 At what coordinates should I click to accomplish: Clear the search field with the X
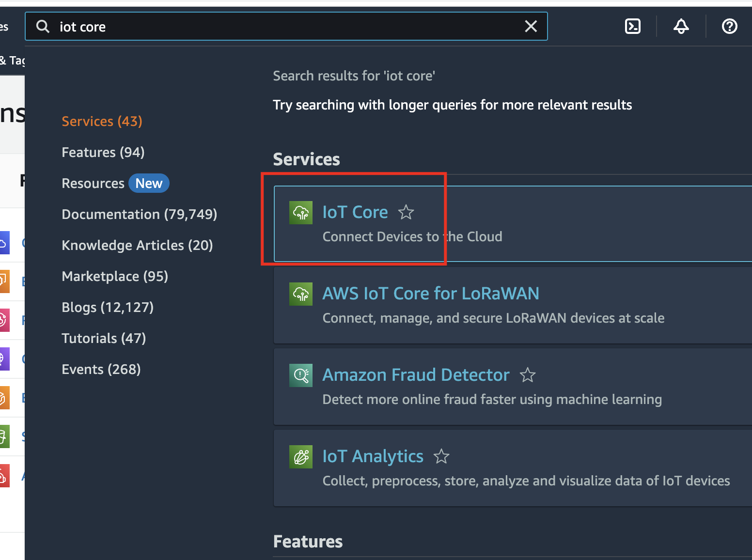531,27
